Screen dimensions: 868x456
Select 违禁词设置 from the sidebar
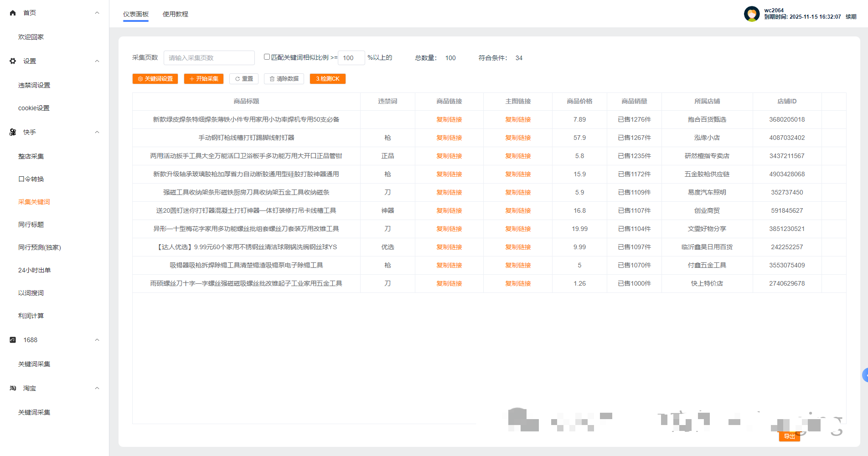(x=34, y=85)
